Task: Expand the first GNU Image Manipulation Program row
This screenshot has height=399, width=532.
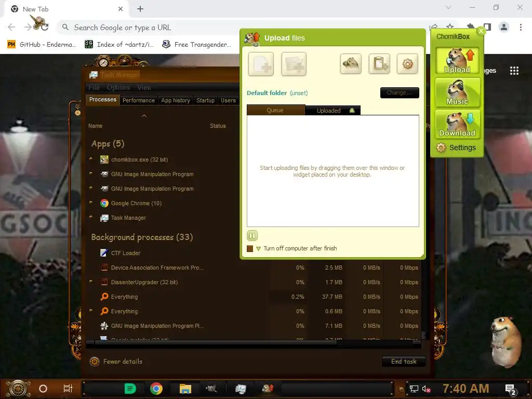Action: click(x=91, y=174)
